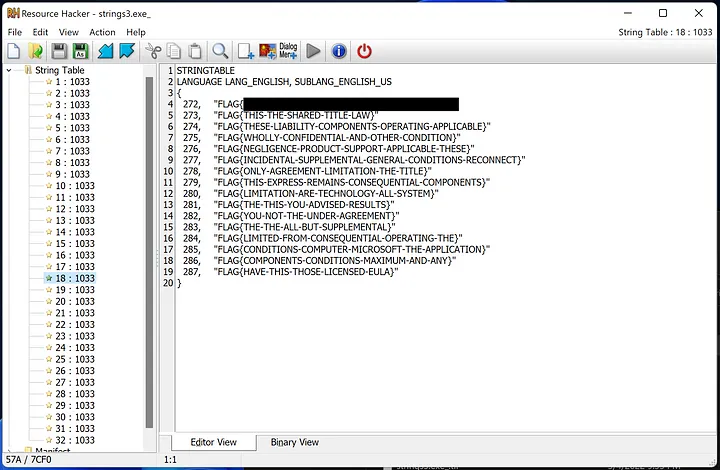720x470 pixels.
Task: Click the star icon beside 21 : 1033
Action: pyautogui.click(x=49, y=313)
